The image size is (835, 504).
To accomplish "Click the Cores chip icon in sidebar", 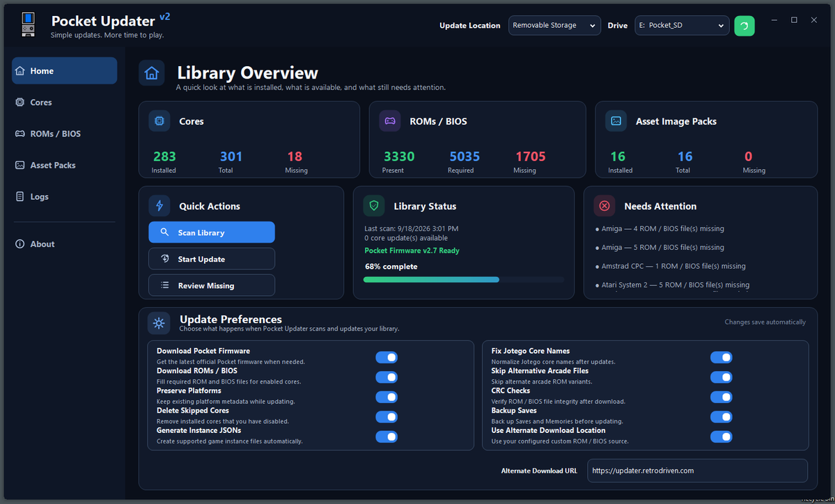I will tap(20, 102).
